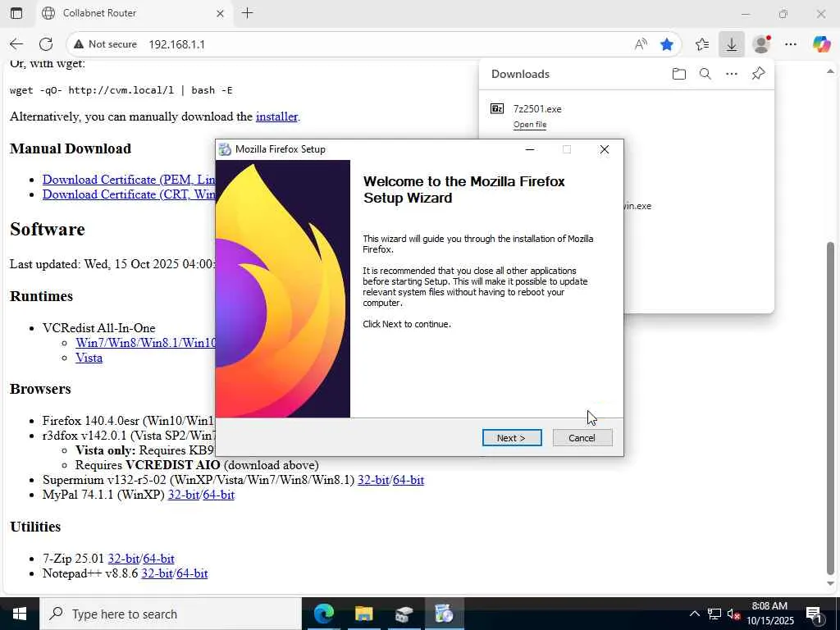Image resolution: width=840 pixels, height=630 pixels.
Task: Open Edge Settings and more menu
Action: [791, 44]
